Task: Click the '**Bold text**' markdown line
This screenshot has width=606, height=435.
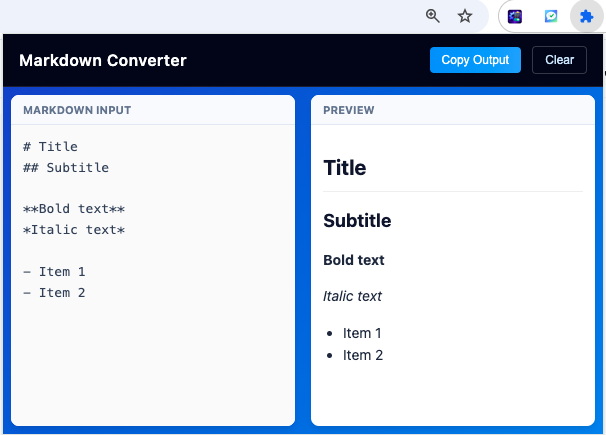Action: coord(74,209)
